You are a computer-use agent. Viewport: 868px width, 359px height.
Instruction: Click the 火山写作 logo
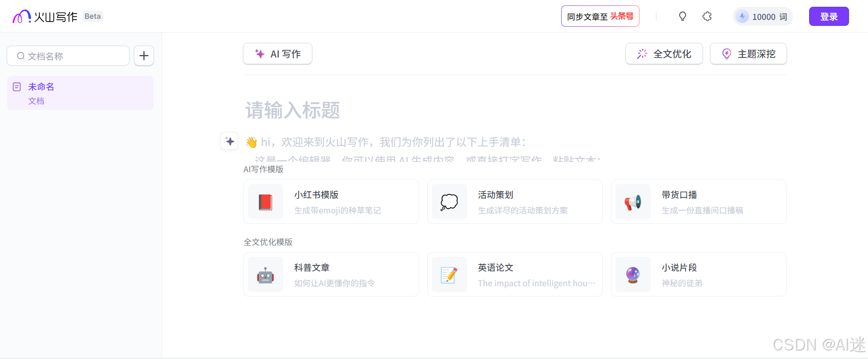pyautogui.click(x=45, y=17)
